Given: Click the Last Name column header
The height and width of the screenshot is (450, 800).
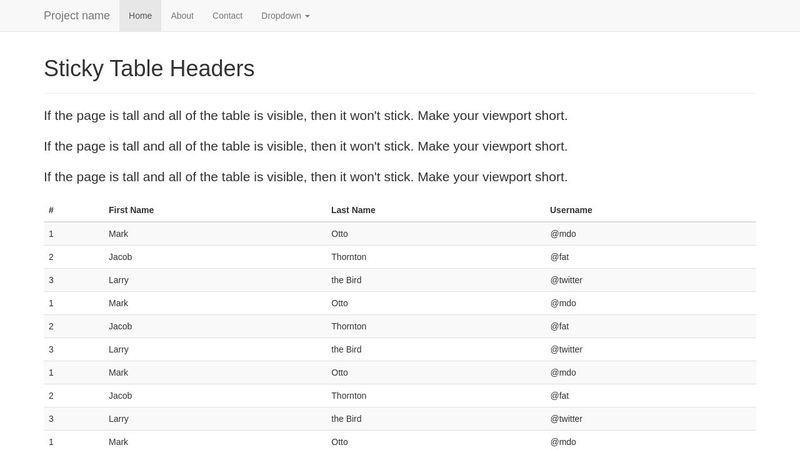Looking at the screenshot, I should coord(353,210).
